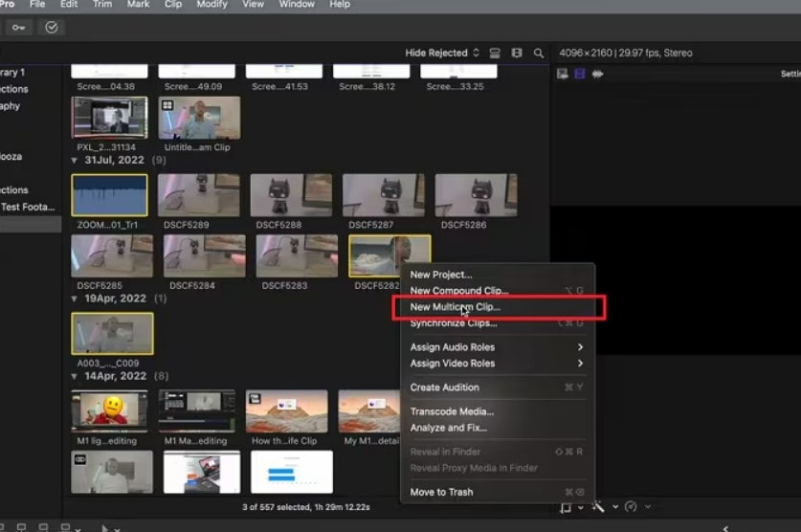The image size is (801, 532).
Task: Open the Trim menu
Action: pos(102,4)
